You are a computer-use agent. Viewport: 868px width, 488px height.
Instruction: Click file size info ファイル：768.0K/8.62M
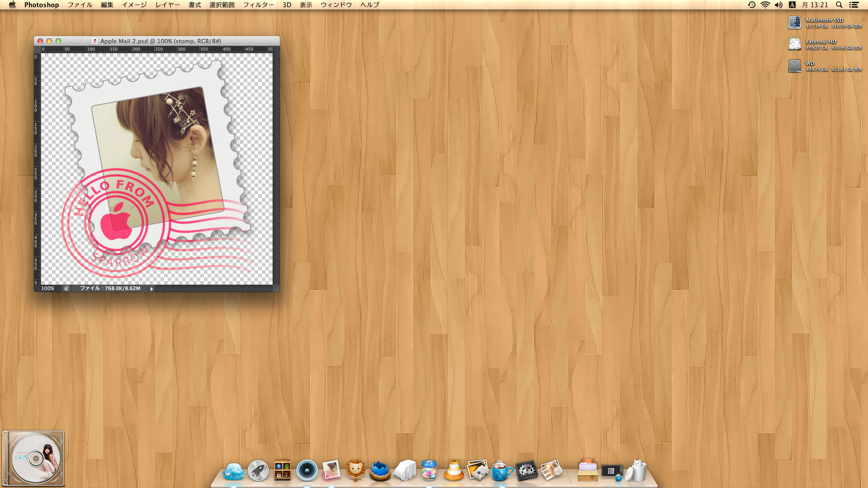110,288
